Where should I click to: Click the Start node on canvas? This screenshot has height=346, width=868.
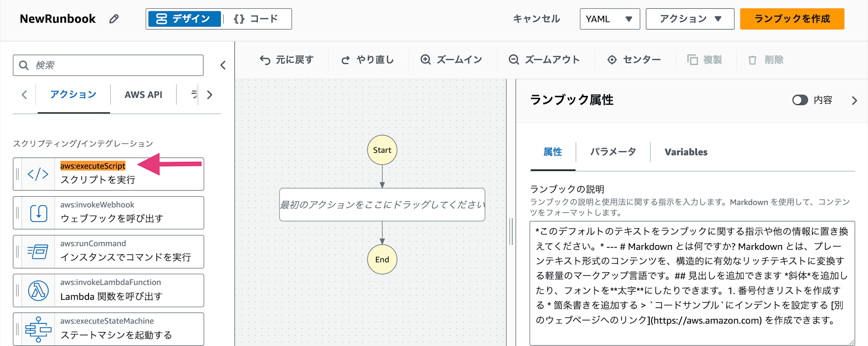(382, 150)
